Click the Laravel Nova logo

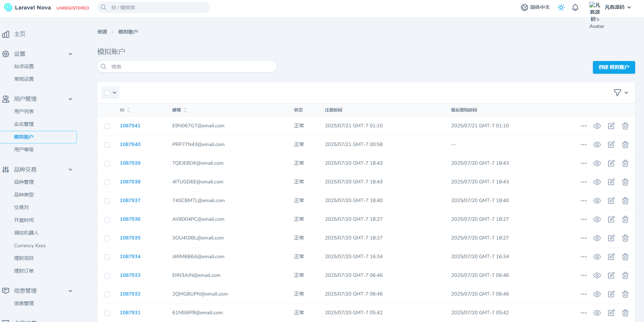click(x=27, y=7)
